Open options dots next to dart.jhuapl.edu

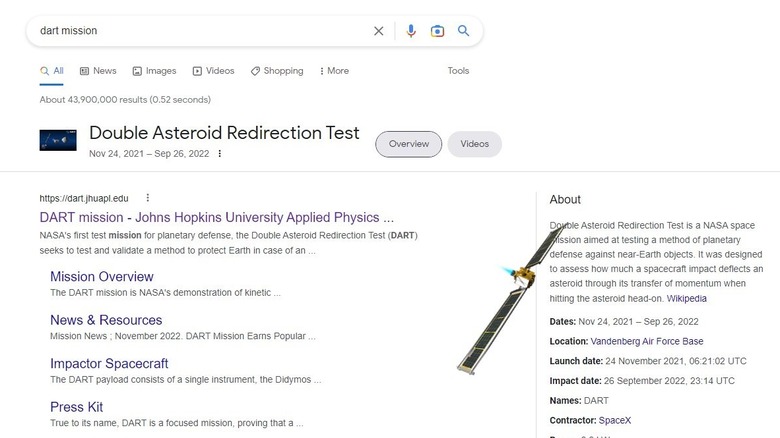click(x=148, y=198)
